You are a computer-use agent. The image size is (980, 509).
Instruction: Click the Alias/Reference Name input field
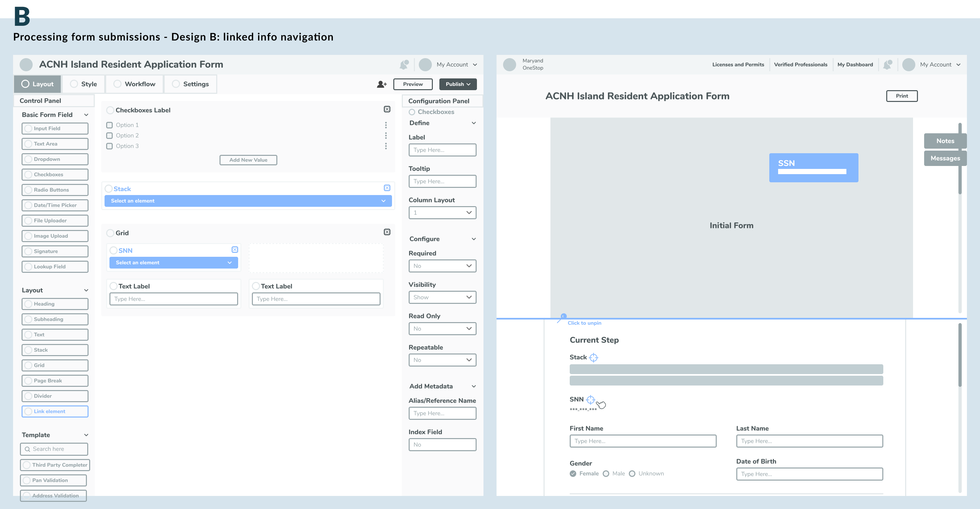[442, 414]
